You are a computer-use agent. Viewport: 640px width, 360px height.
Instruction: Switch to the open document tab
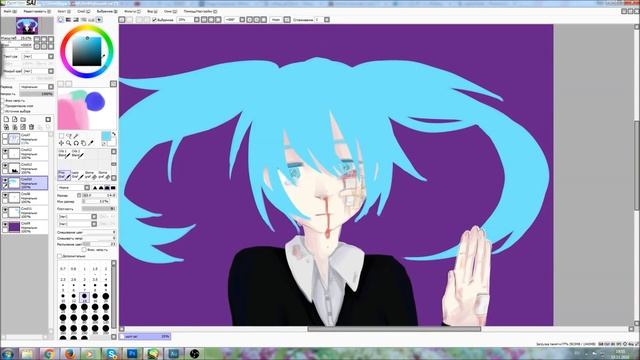[145, 336]
